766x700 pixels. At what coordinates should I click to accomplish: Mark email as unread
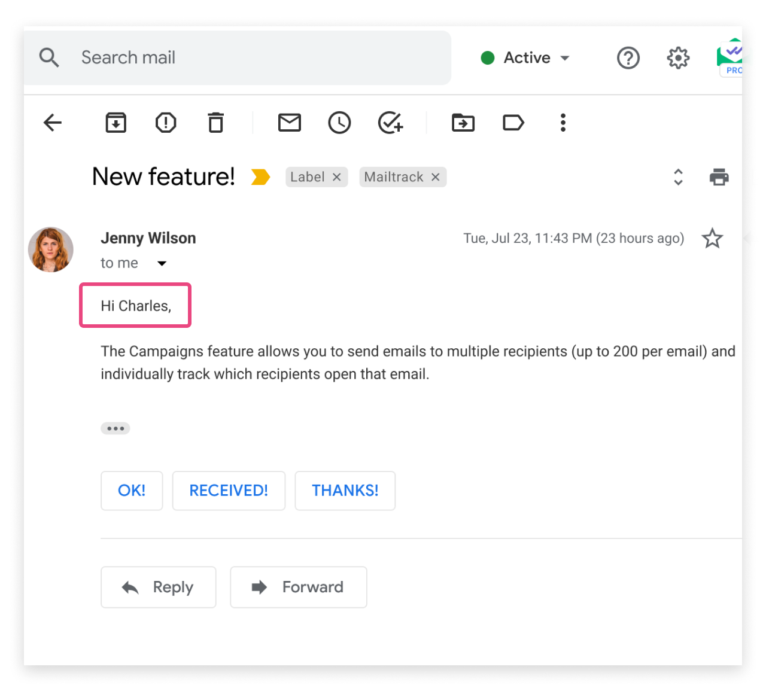click(290, 123)
